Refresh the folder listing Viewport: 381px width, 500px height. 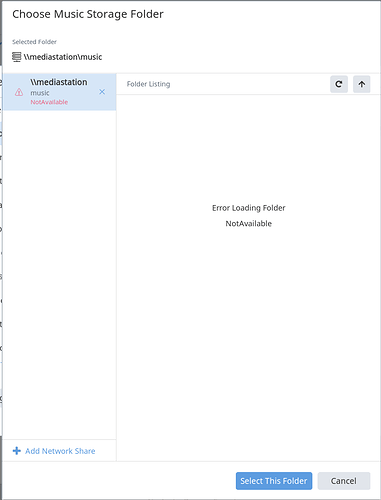coord(339,84)
